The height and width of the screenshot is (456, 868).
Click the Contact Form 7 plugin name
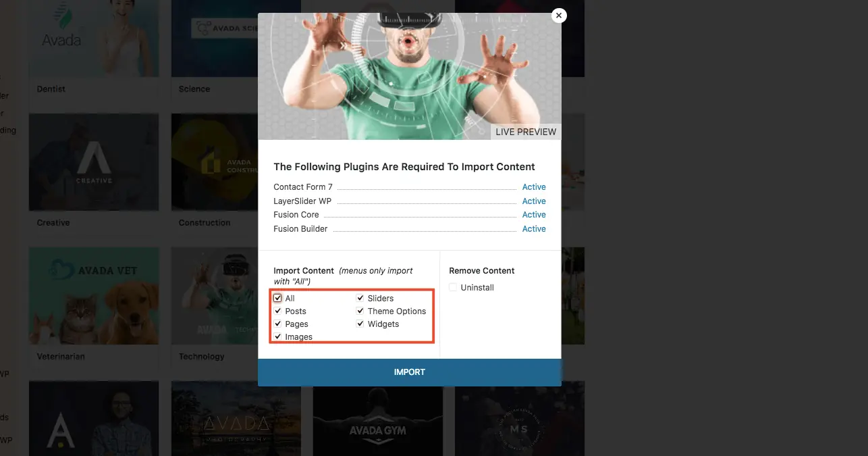click(303, 187)
